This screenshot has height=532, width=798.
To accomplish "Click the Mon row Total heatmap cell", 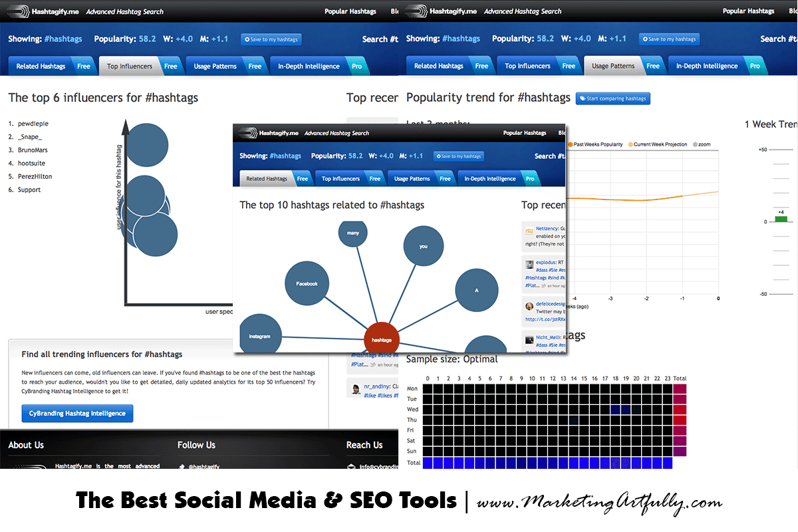I will [x=680, y=389].
